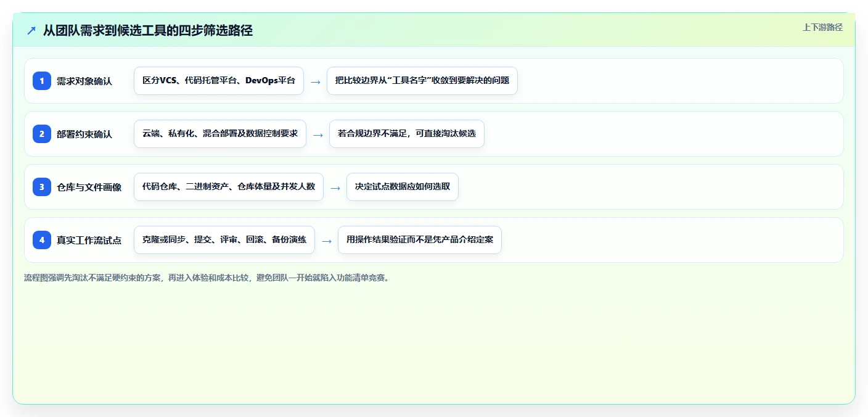
Task: Select the 仓库与文件画像 step label
Action: 89,187
